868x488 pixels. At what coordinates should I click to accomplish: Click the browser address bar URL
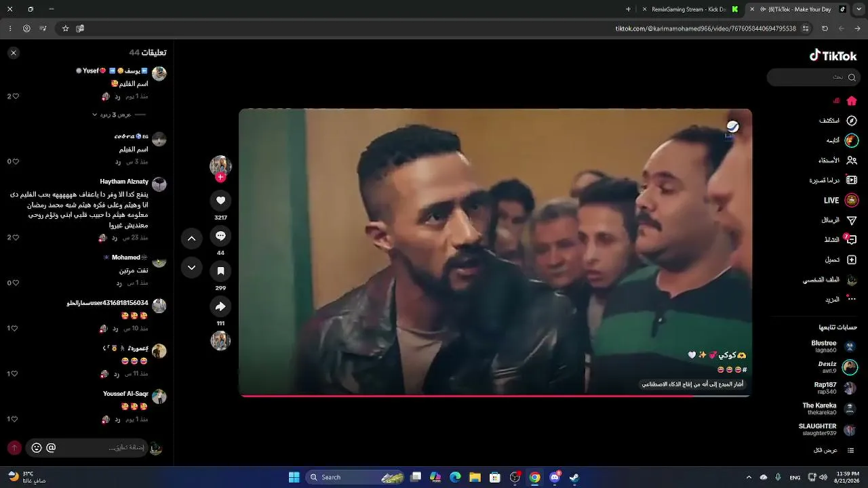point(705,28)
